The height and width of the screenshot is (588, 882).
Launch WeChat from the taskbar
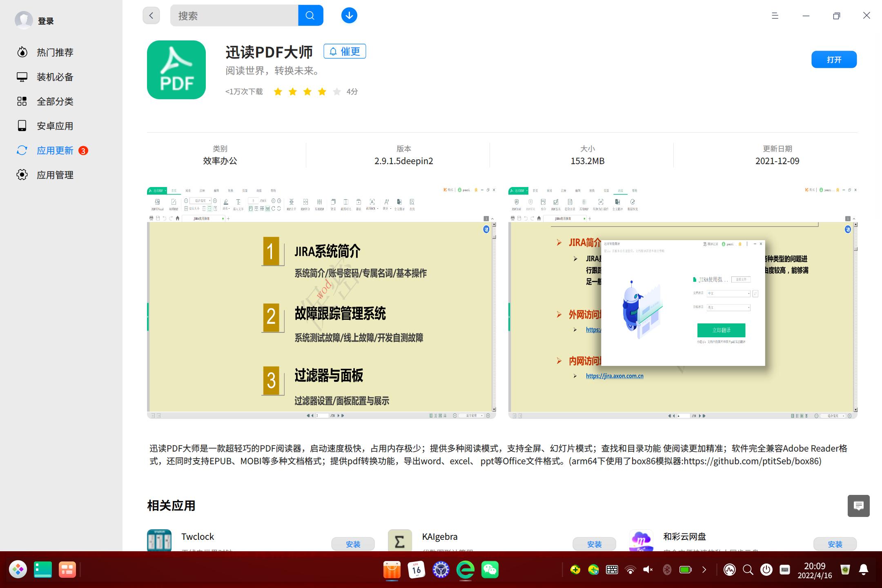coord(490,569)
